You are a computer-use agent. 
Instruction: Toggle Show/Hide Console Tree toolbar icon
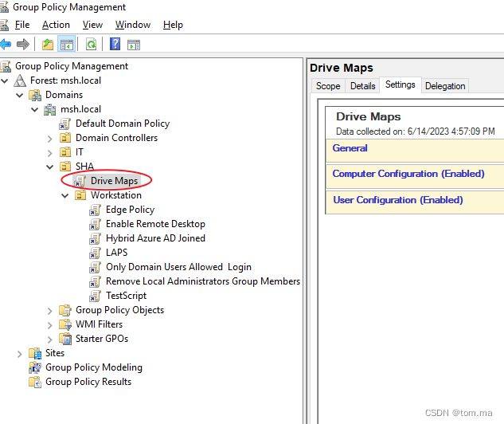pyautogui.click(x=67, y=44)
